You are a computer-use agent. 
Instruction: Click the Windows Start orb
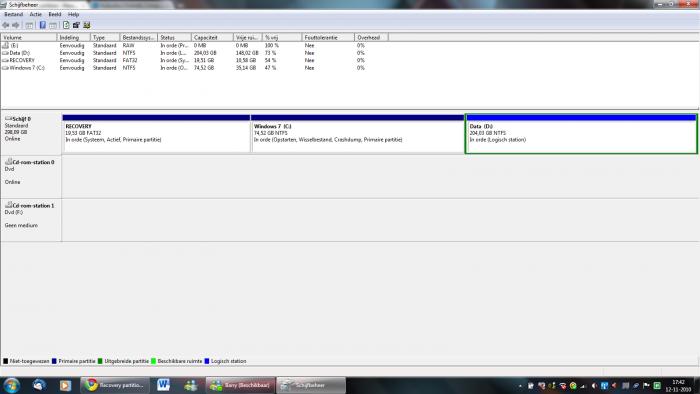point(11,385)
